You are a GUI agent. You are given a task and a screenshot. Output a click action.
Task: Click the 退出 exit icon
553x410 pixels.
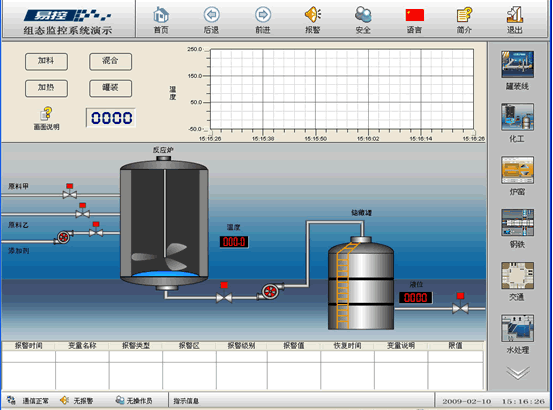(x=515, y=15)
